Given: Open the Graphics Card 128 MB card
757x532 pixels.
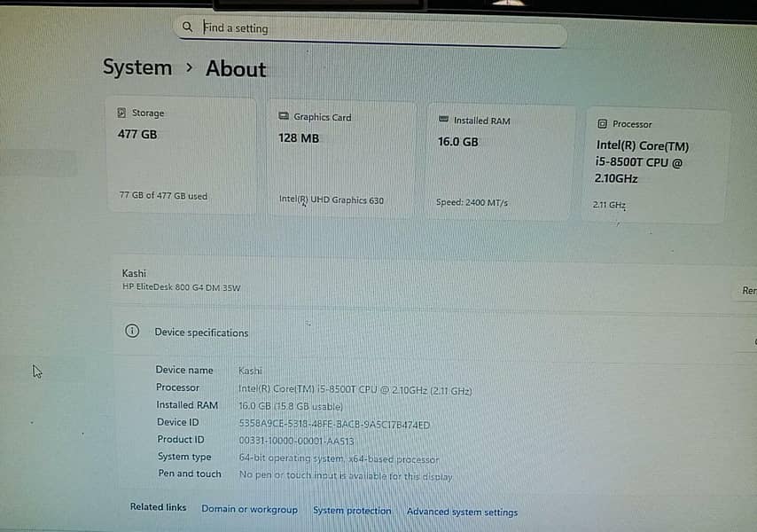Looking at the screenshot, I should coord(341,159).
